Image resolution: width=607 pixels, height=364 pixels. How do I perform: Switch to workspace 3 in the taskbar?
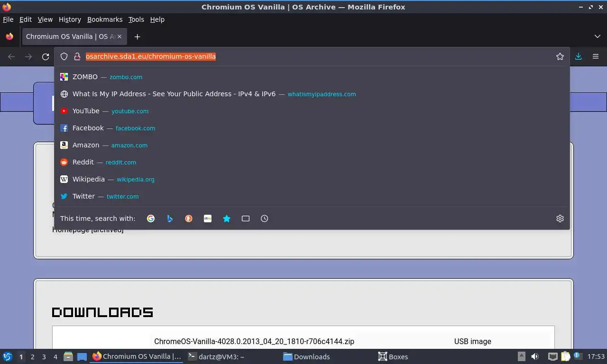pos(44,357)
